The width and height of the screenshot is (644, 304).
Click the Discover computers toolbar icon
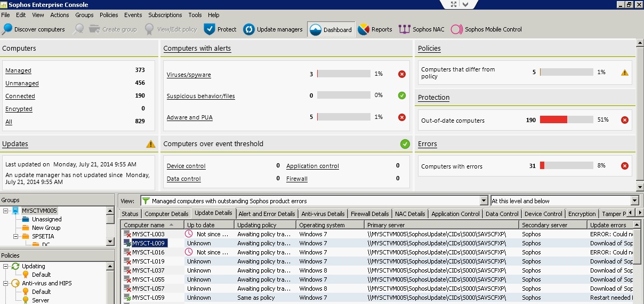(7, 29)
